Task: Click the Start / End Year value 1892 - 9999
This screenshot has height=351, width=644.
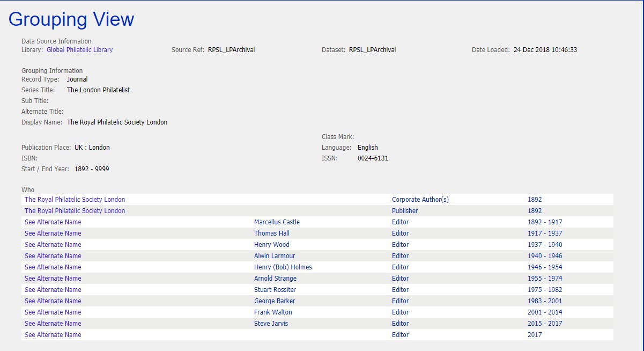Action: (92, 169)
